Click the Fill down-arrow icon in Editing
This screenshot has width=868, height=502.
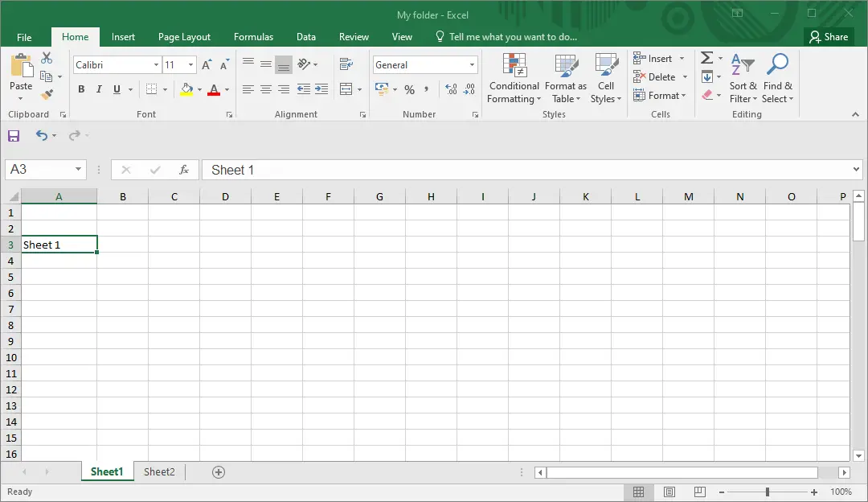coord(707,76)
